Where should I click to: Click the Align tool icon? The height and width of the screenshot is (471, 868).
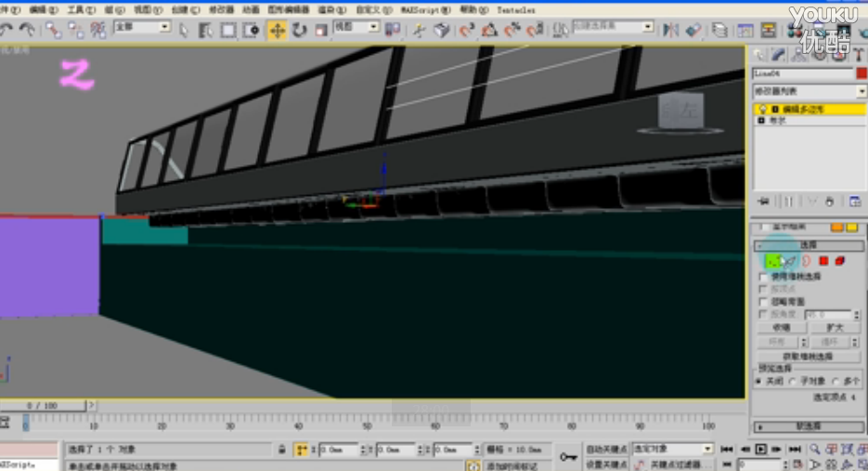(693, 30)
